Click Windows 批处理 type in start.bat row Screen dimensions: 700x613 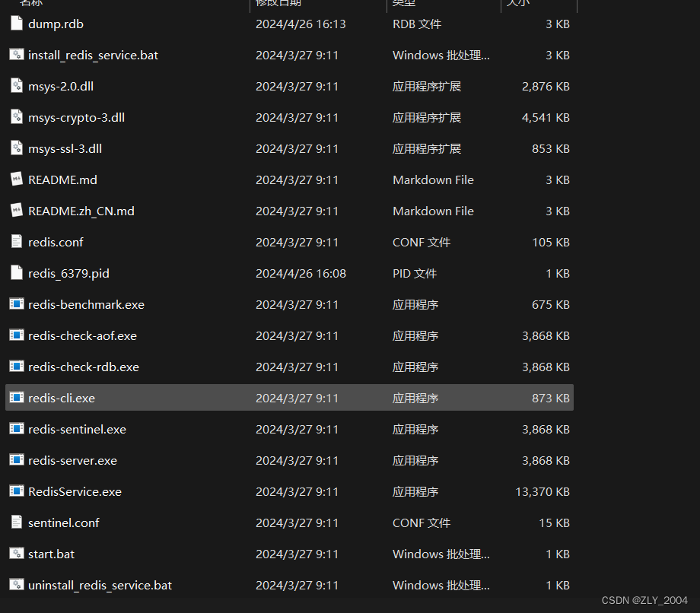click(x=441, y=554)
